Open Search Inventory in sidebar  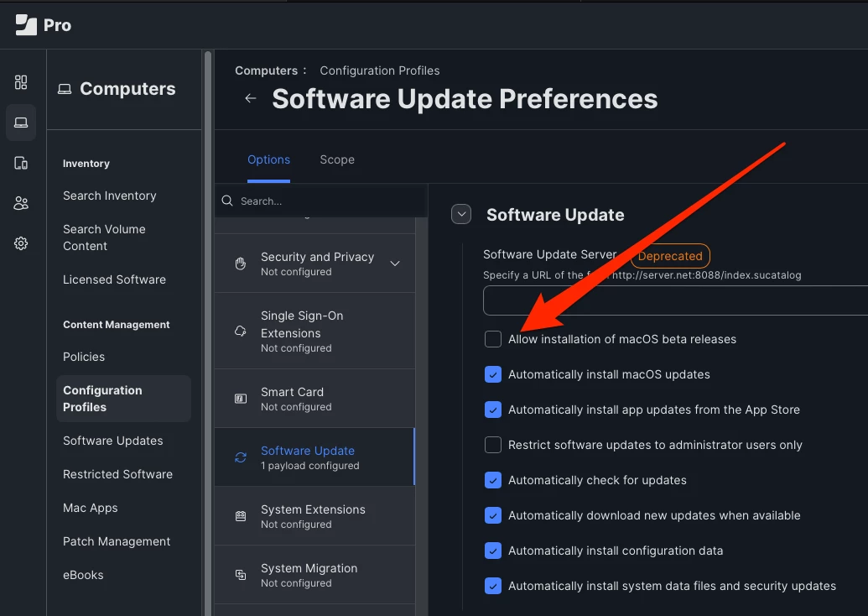pyautogui.click(x=110, y=196)
